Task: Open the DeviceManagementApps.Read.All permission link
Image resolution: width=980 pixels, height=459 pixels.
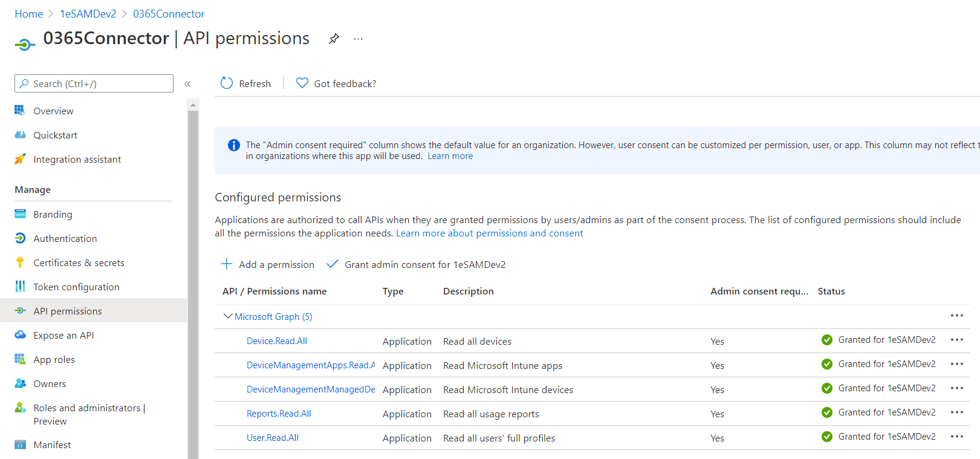Action: click(x=311, y=365)
